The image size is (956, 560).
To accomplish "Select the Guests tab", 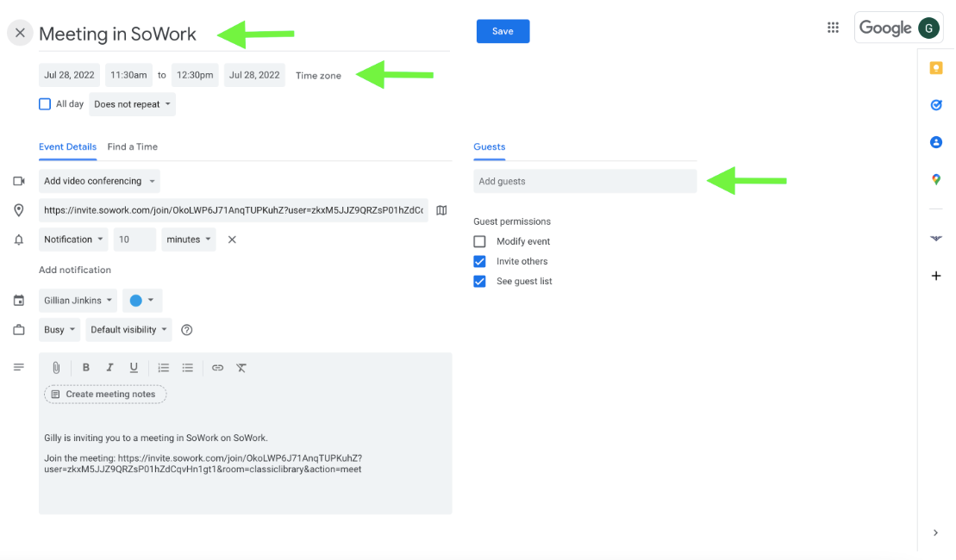I will (490, 146).
